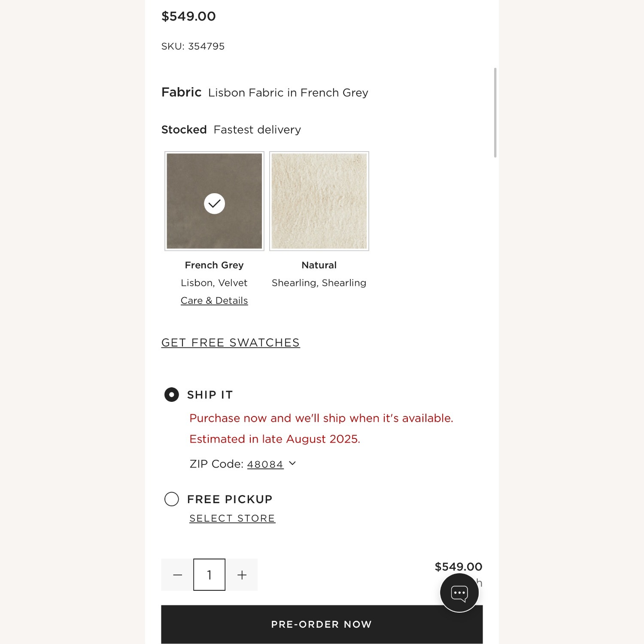The width and height of the screenshot is (644, 644).
Task: Click the quantity input field
Action: 210,575
